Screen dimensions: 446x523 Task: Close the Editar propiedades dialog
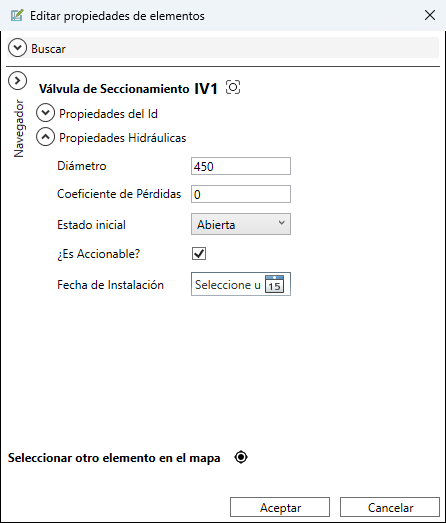tap(430, 15)
